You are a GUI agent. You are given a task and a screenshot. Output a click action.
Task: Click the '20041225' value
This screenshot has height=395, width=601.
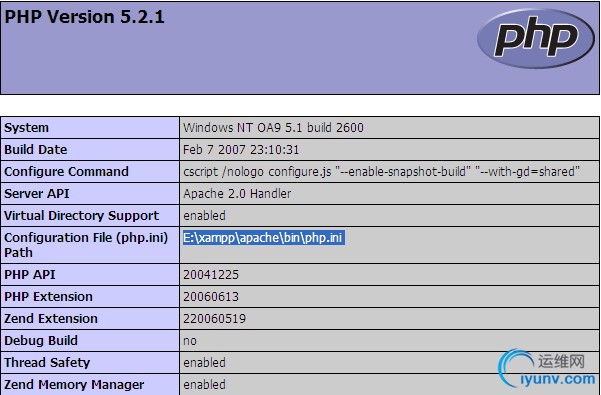(211, 275)
